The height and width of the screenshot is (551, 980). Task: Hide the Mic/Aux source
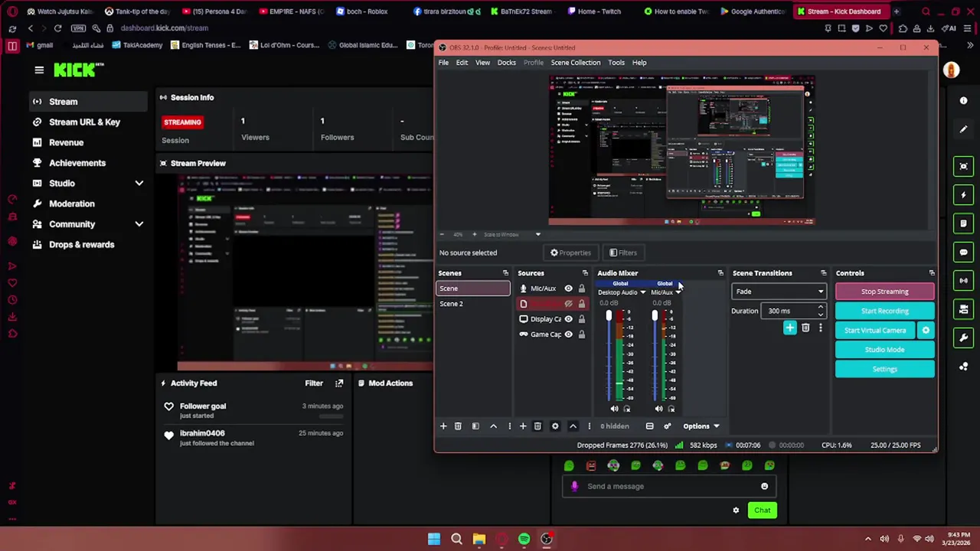tap(568, 289)
